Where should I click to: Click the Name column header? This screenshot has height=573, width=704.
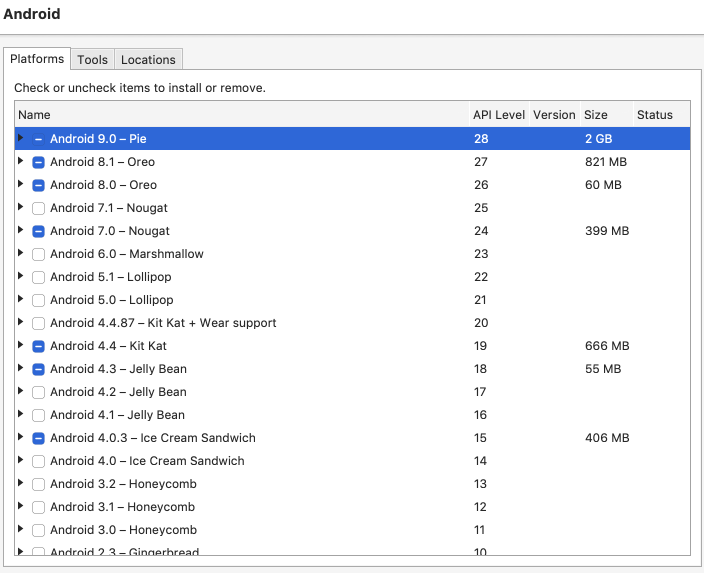coord(242,115)
